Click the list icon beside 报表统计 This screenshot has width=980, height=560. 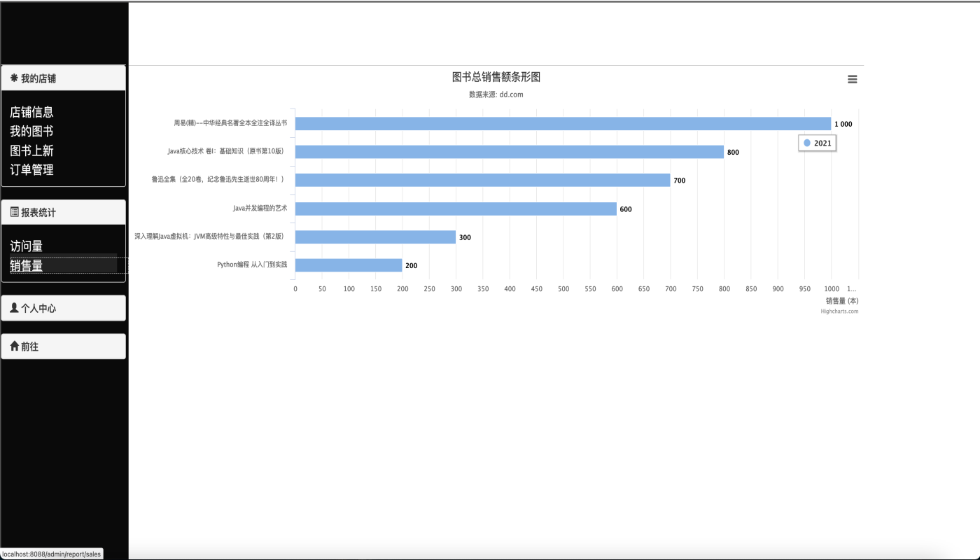(x=15, y=212)
